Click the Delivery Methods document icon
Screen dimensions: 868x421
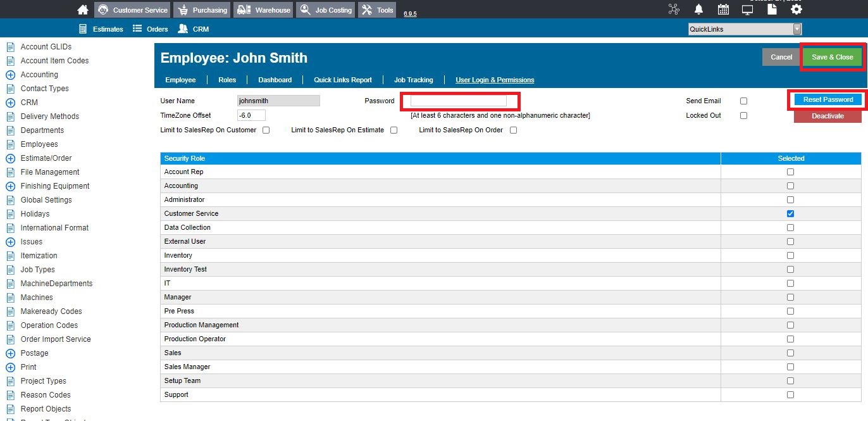[x=10, y=116]
